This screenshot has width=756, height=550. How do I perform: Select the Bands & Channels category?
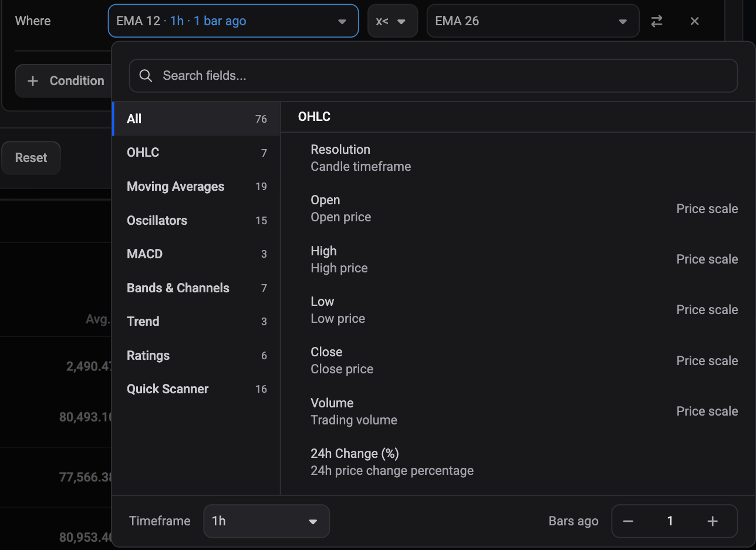pyautogui.click(x=196, y=288)
